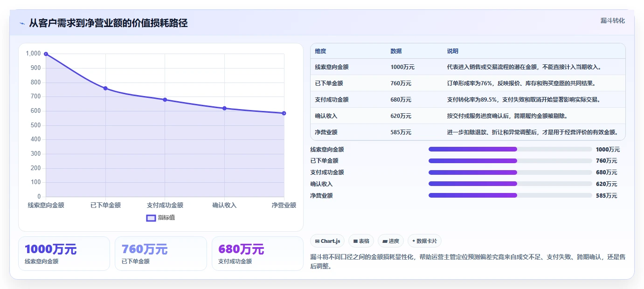Click the 585万元 progress value label

tap(607, 196)
